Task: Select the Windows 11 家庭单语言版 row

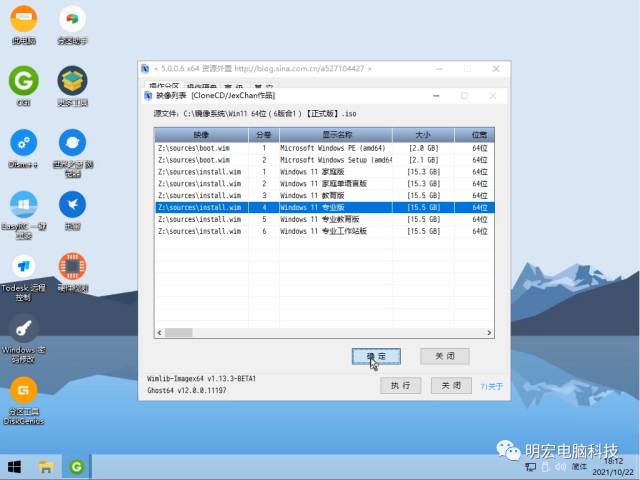Action: (324, 184)
